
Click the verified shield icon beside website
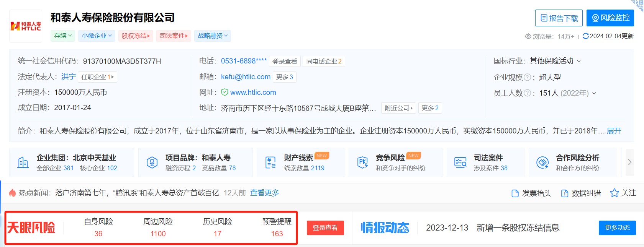tap(225, 92)
